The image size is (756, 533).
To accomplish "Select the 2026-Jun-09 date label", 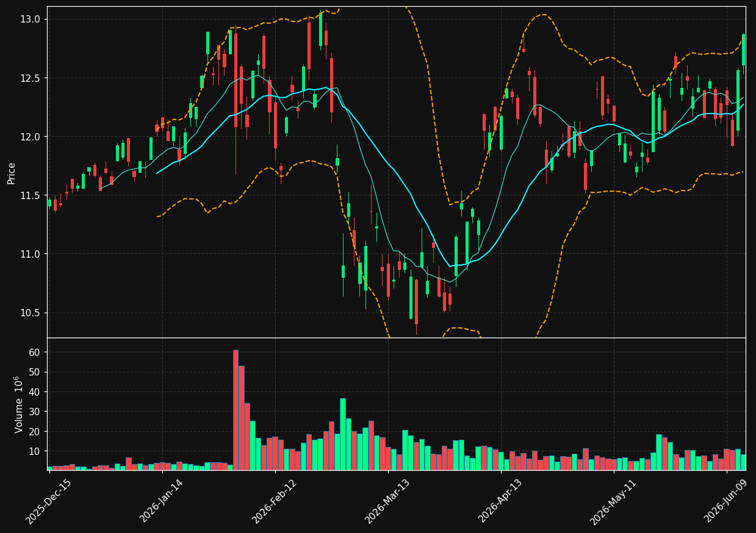I will 726,501.
